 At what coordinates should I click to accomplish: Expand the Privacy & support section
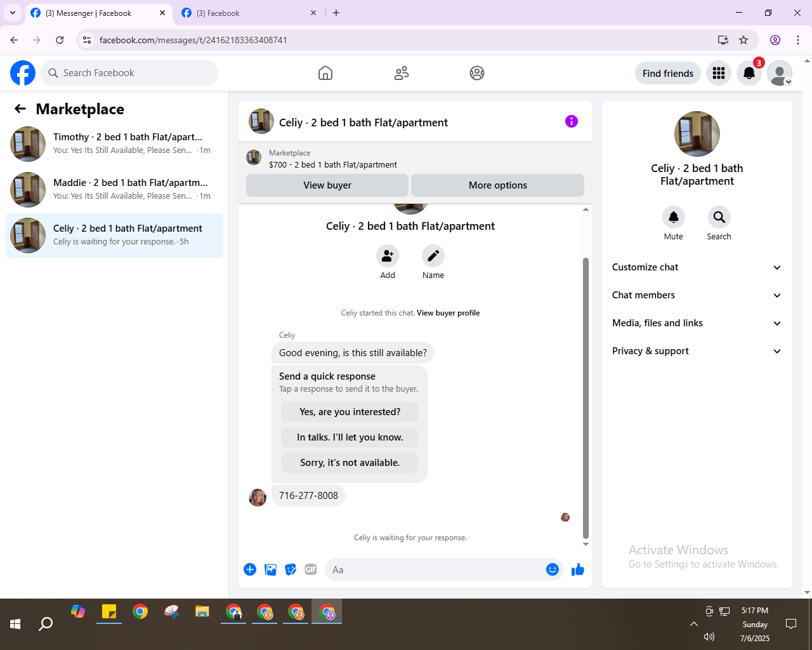697,351
